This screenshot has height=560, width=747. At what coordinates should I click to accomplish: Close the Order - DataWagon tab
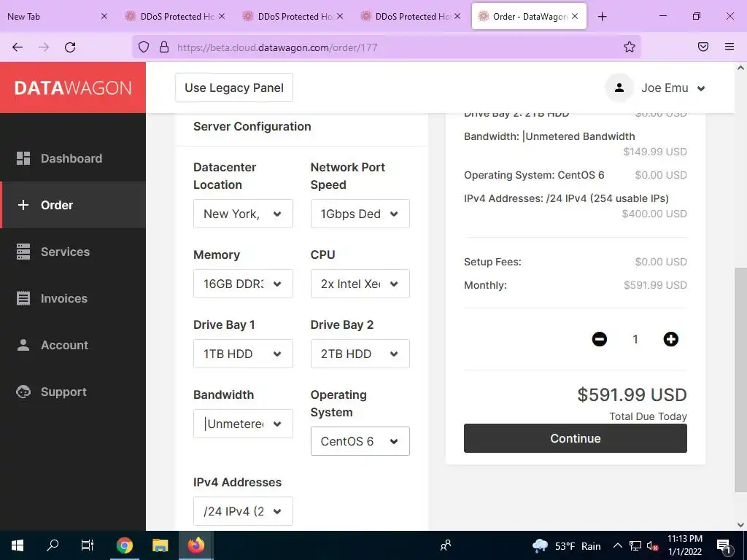575,16
